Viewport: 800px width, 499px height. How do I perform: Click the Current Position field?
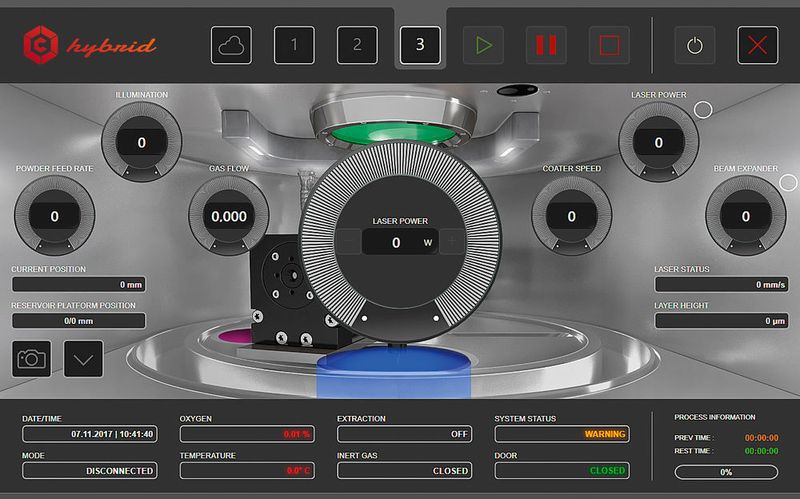point(79,284)
